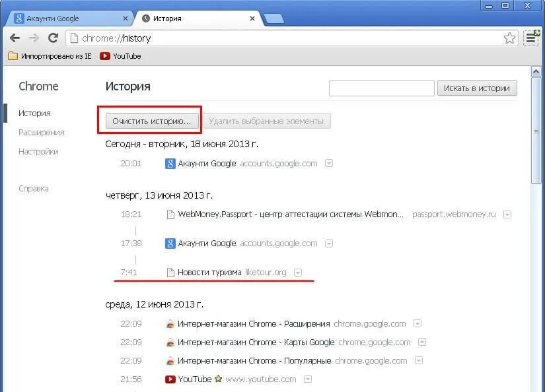
Task: Open the 17:38 'Акаунти Google' history entry
Action: point(207,243)
